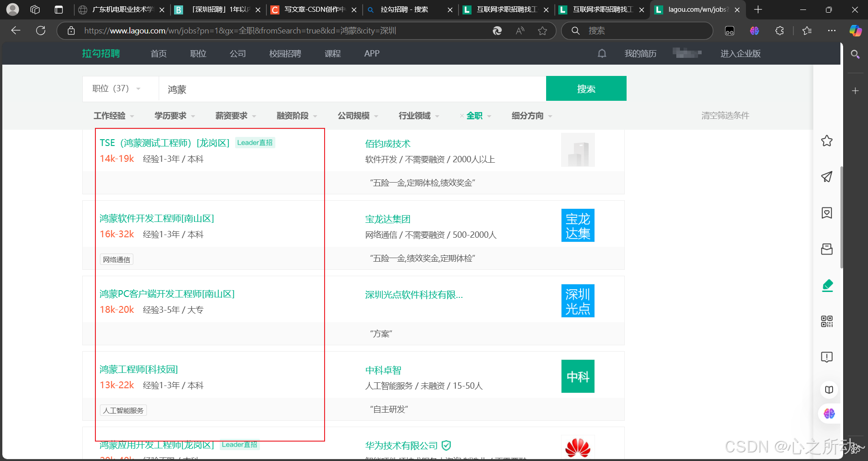Click the site lock icon in address bar
This screenshot has height=461, width=868.
tap(71, 31)
